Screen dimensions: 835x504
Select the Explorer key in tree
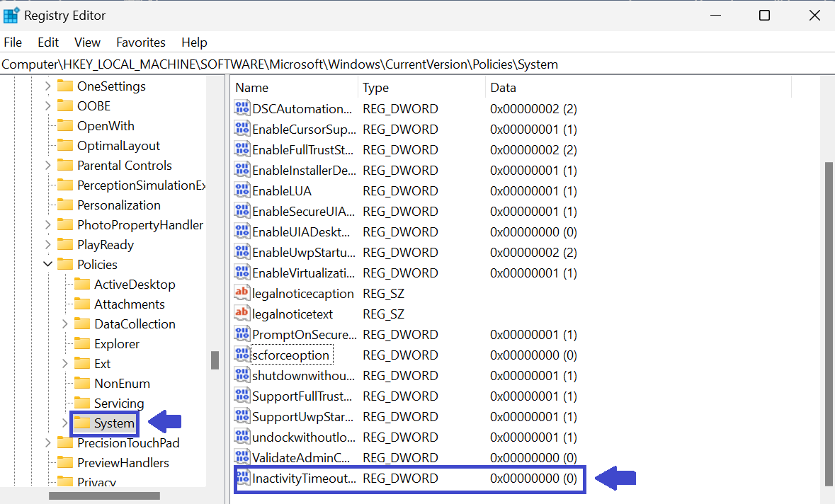[117, 344]
